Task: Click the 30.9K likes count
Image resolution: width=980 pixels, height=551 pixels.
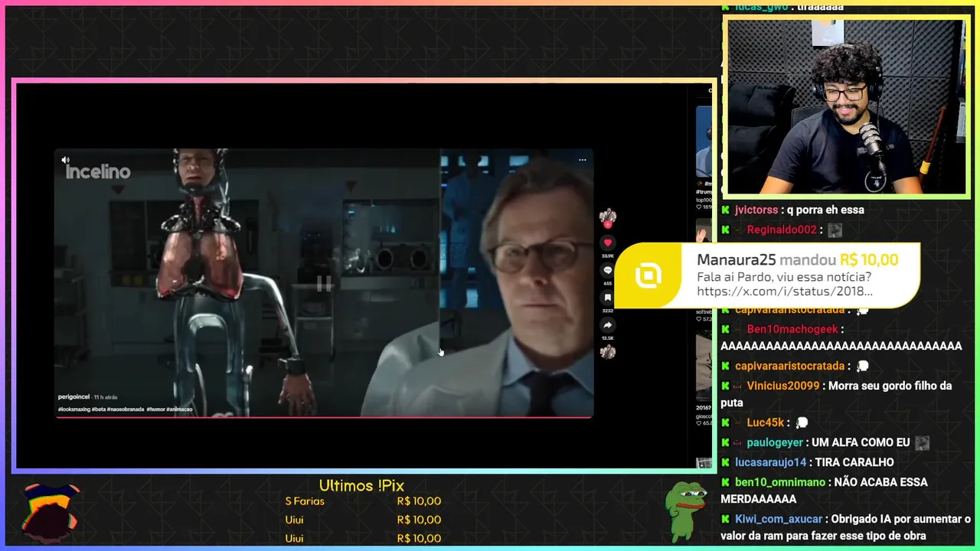Action: [608, 256]
